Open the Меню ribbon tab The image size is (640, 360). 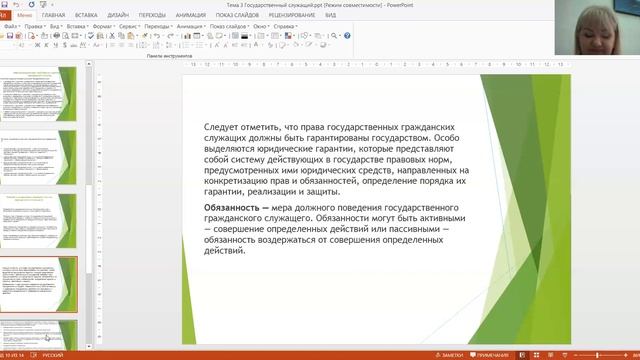(x=24, y=15)
